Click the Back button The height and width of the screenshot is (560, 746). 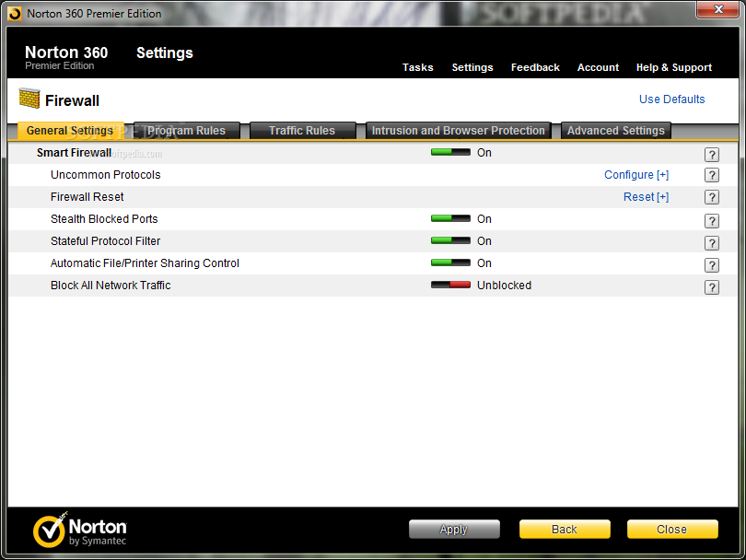[565, 529]
